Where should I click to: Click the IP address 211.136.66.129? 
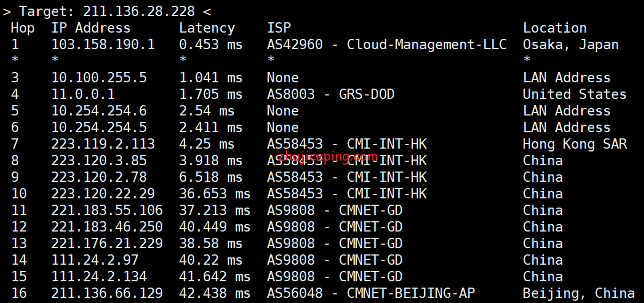(107, 293)
